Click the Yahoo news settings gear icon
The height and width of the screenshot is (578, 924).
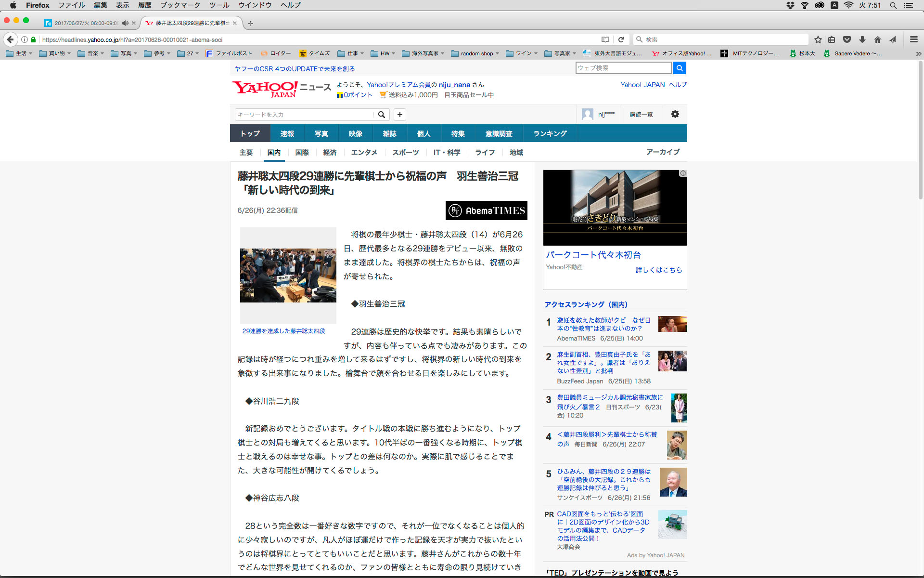(x=675, y=114)
